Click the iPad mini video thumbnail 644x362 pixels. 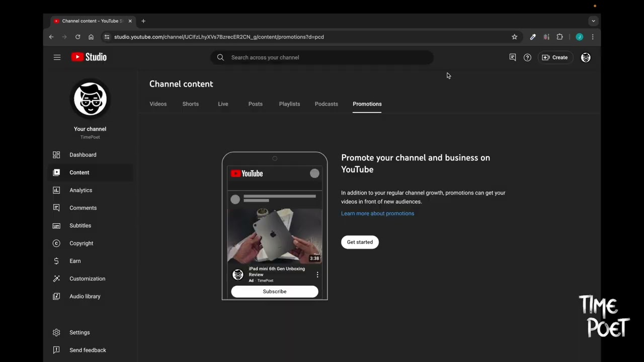(x=275, y=236)
